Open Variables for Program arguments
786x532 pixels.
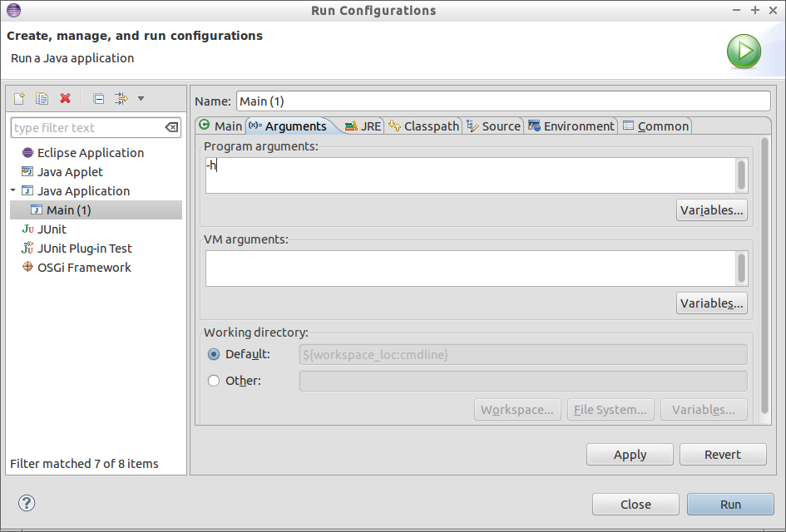711,210
